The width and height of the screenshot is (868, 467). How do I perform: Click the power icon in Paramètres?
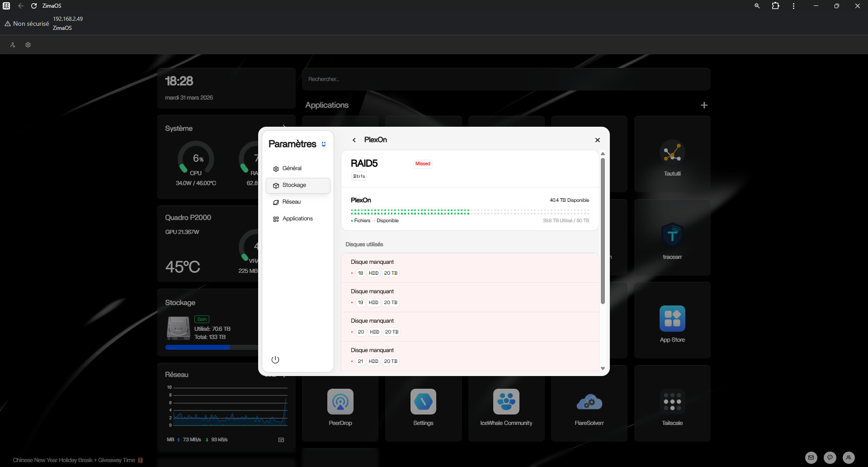[275, 360]
